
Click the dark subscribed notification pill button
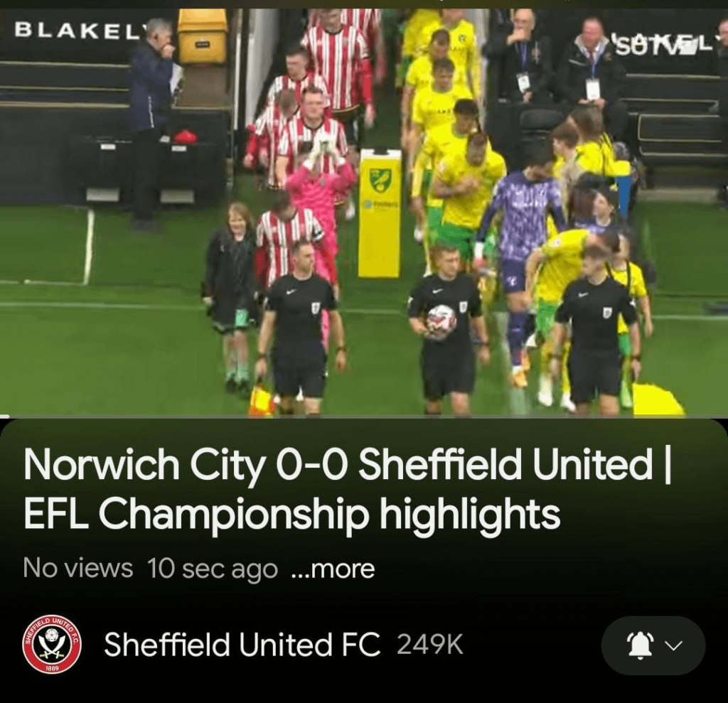point(653,645)
